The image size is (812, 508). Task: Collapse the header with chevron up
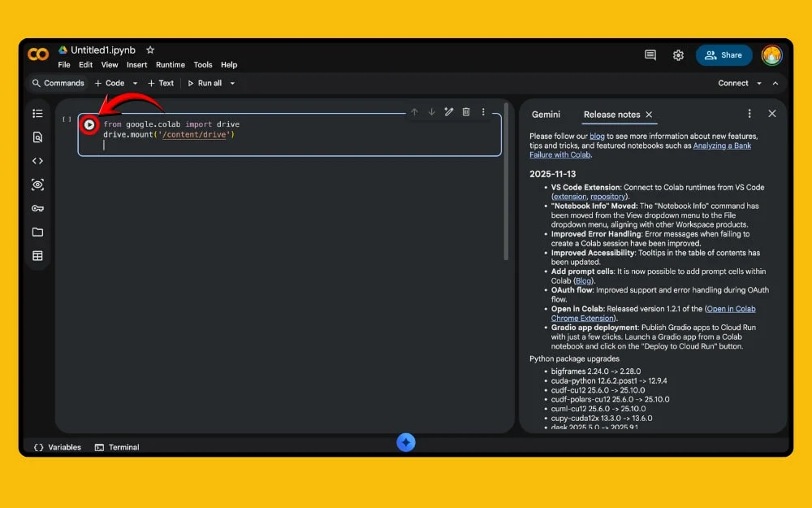pyautogui.click(x=775, y=83)
